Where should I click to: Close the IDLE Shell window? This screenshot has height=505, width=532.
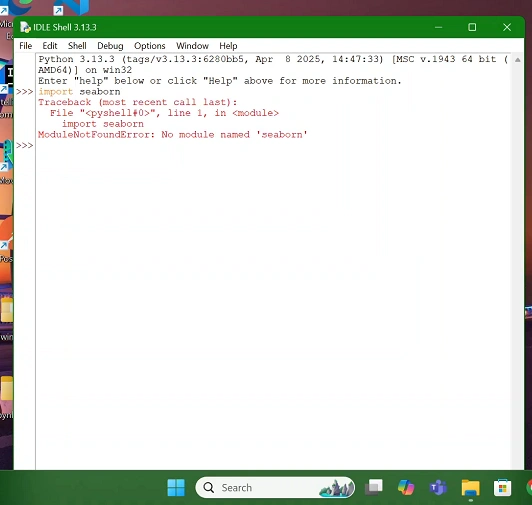click(x=507, y=27)
